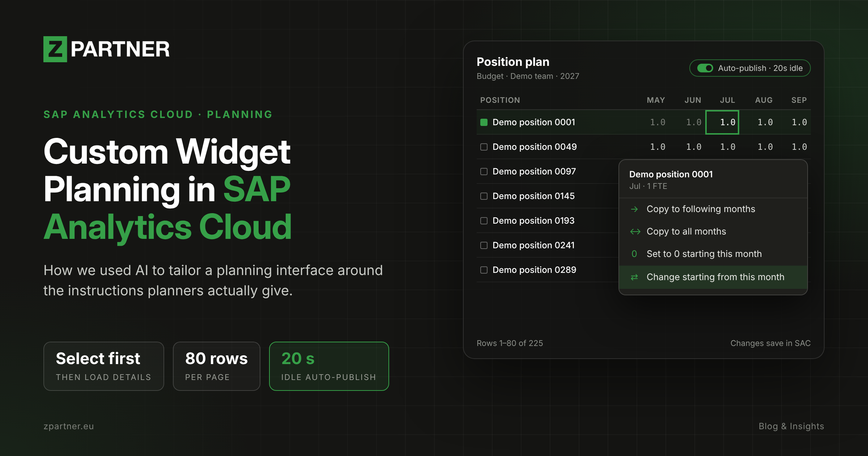Select Change starting from this month
The width and height of the screenshot is (868, 456).
(x=713, y=277)
